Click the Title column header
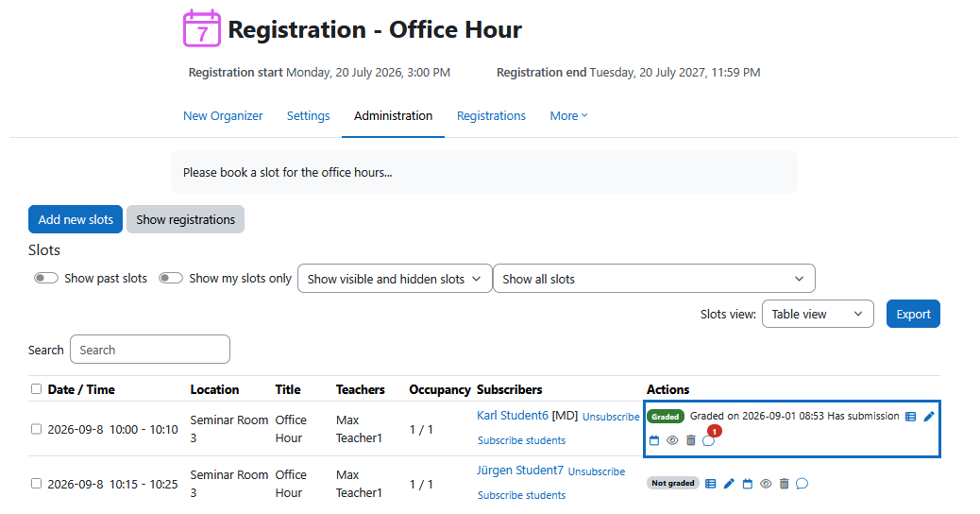 pyautogui.click(x=288, y=389)
